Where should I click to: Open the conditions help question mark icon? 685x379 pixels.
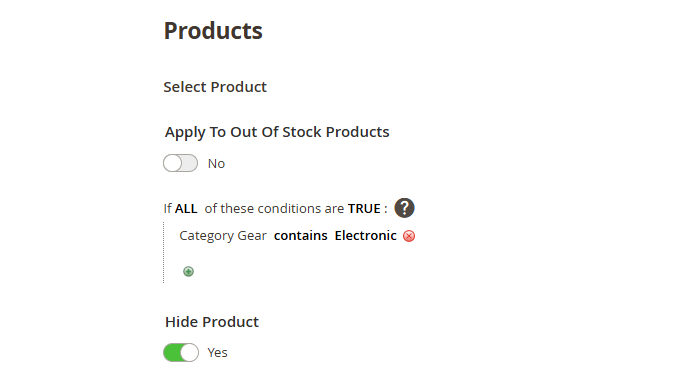pos(404,208)
